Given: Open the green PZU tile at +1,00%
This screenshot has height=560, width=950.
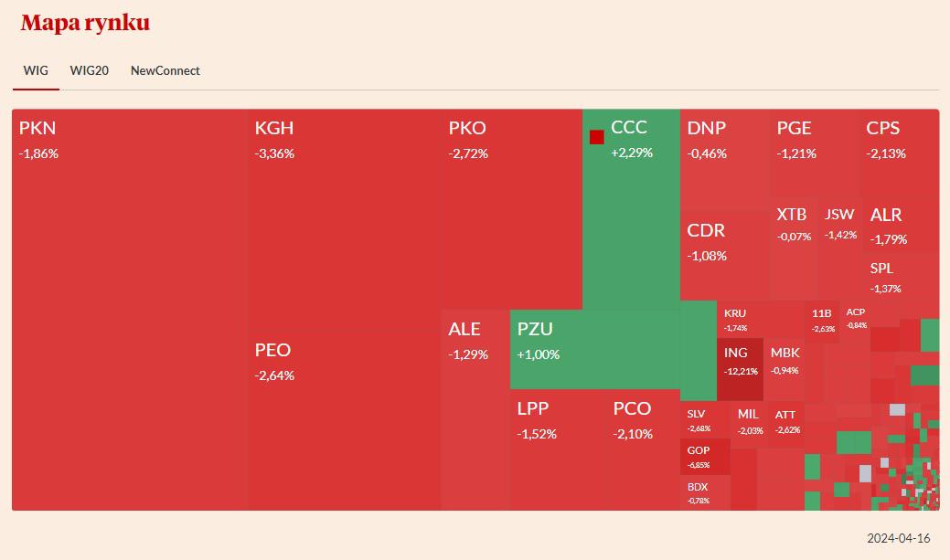Looking at the screenshot, I should 594,349.
